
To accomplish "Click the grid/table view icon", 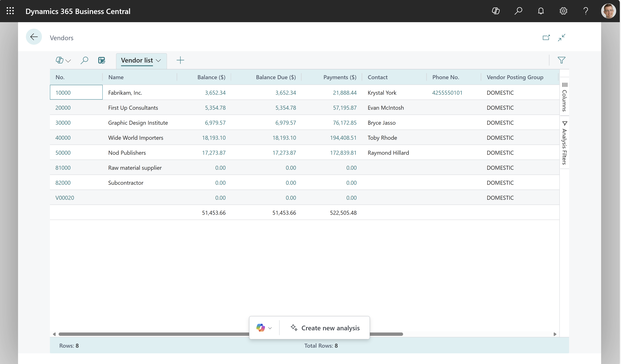I will pyautogui.click(x=101, y=60).
